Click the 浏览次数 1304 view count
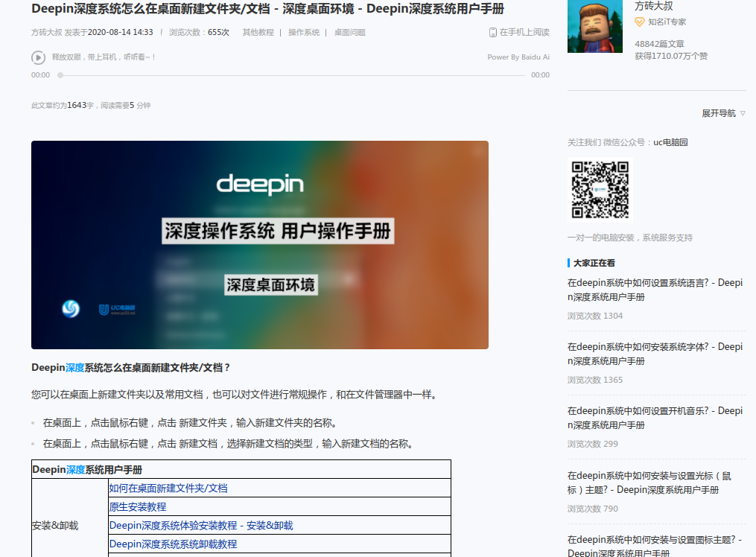This screenshot has height=557, width=756. pyautogui.click(x=595, y=316)
